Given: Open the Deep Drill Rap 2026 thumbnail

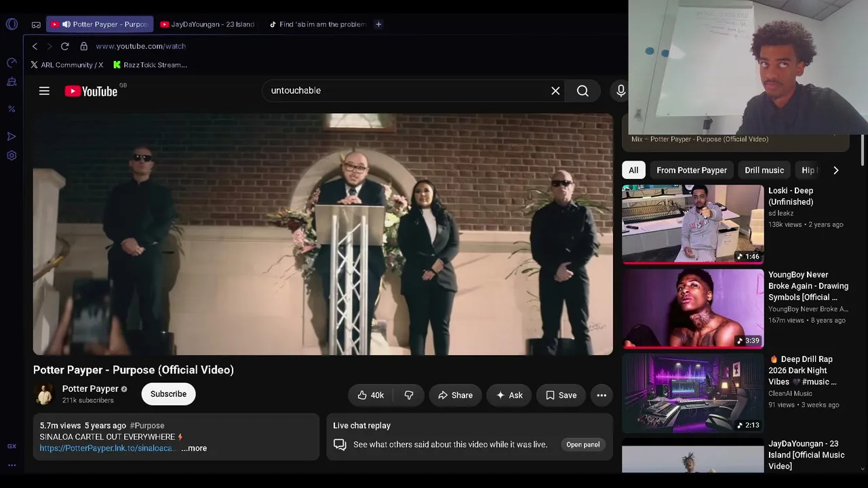Looking at the screenshot, I should pos(692,393).
